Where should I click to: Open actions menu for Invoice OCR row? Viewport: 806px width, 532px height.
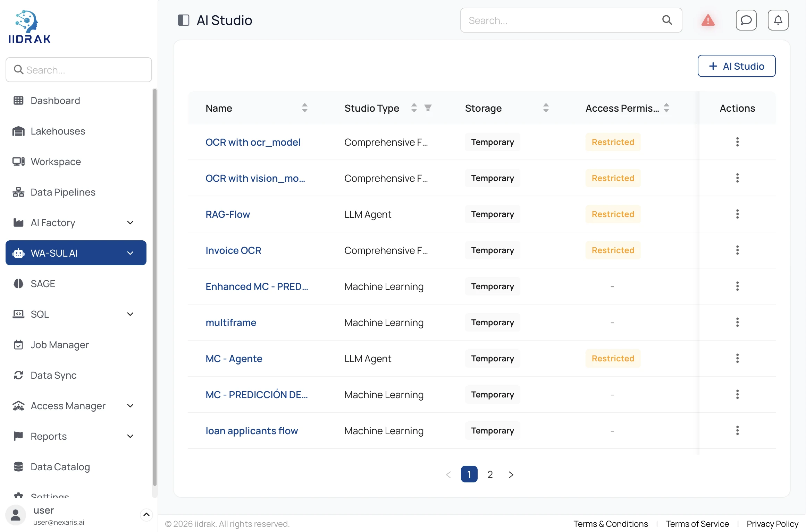click(737, 250)
